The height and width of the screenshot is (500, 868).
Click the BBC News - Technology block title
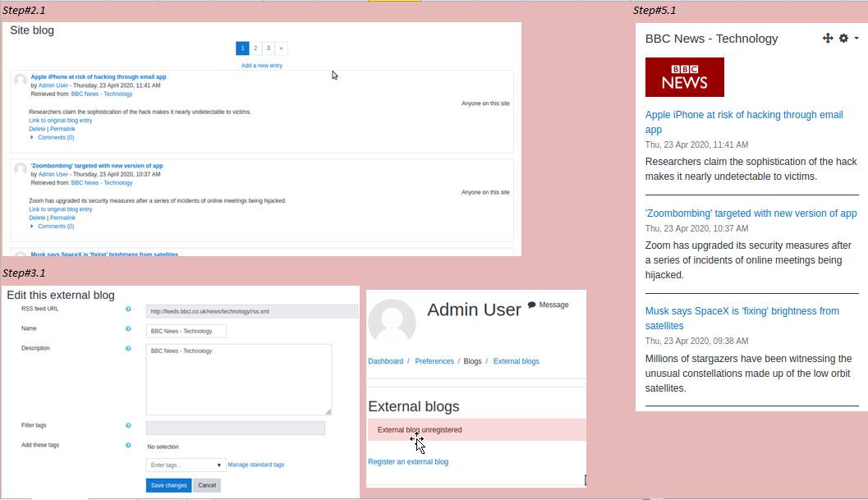(711, 39)
